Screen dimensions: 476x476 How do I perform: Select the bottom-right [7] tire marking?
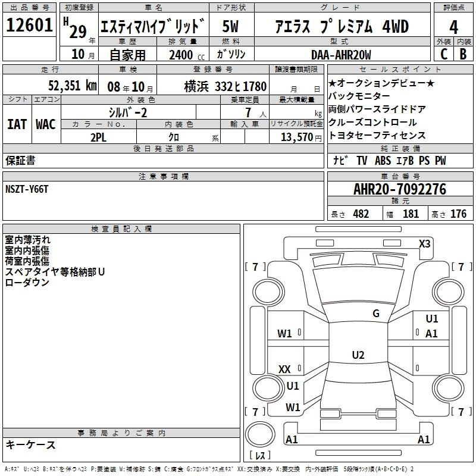click(459, 412)
